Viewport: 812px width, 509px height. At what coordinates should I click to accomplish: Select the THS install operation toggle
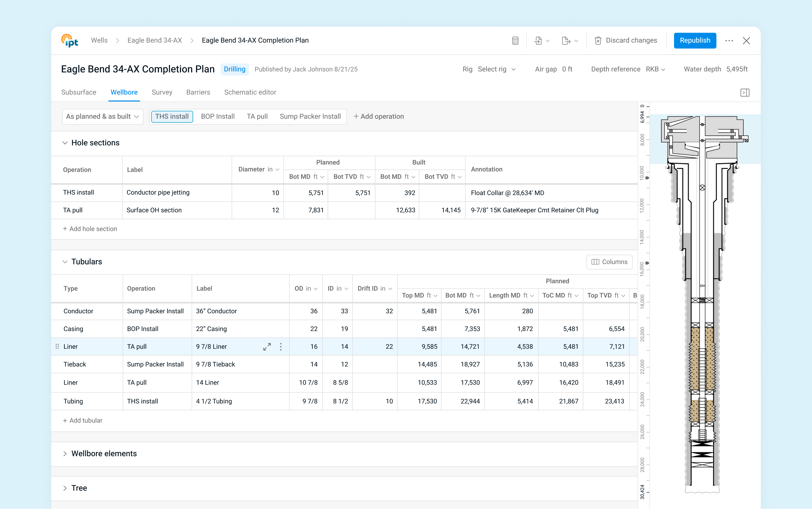[x=172, y=117]
